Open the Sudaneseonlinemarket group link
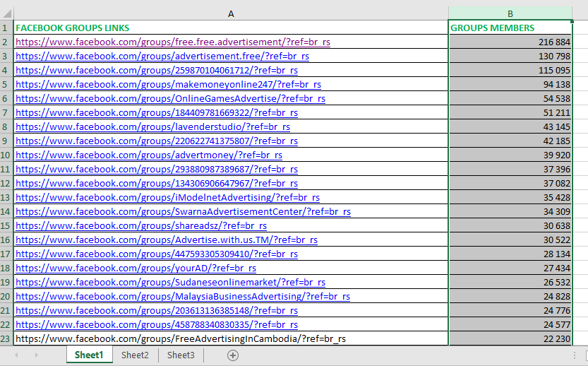Image resolution: width=588 pixels, height=366 pixels. point(171,283)
